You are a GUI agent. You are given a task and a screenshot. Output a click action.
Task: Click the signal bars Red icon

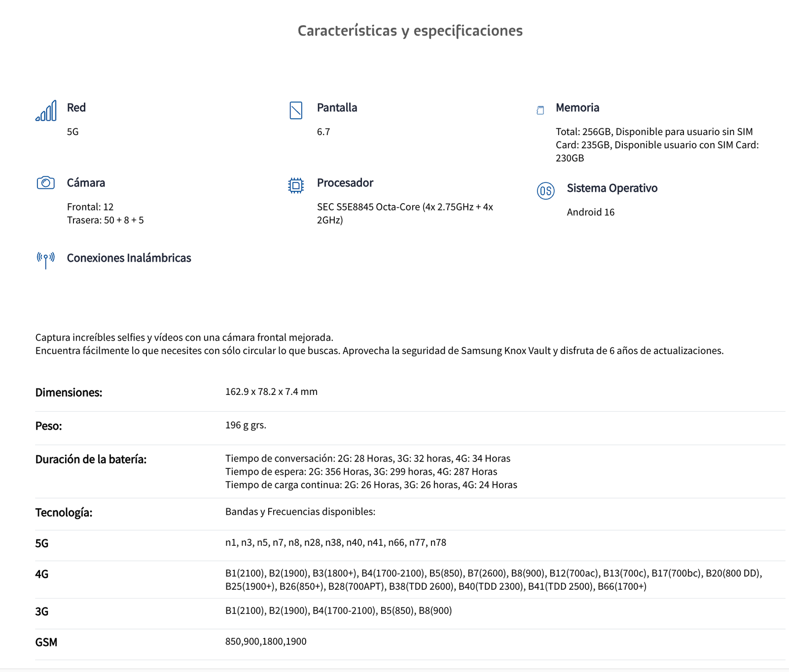[46, 110]
